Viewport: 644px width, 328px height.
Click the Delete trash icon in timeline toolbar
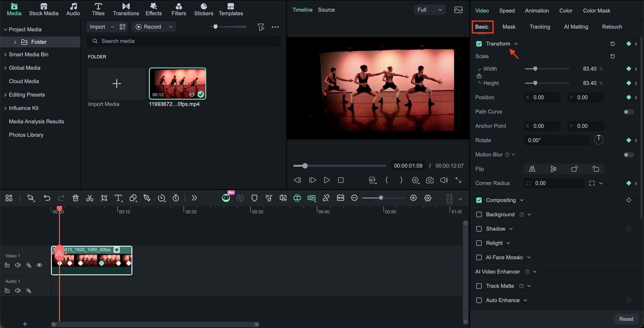coord(75,198)
